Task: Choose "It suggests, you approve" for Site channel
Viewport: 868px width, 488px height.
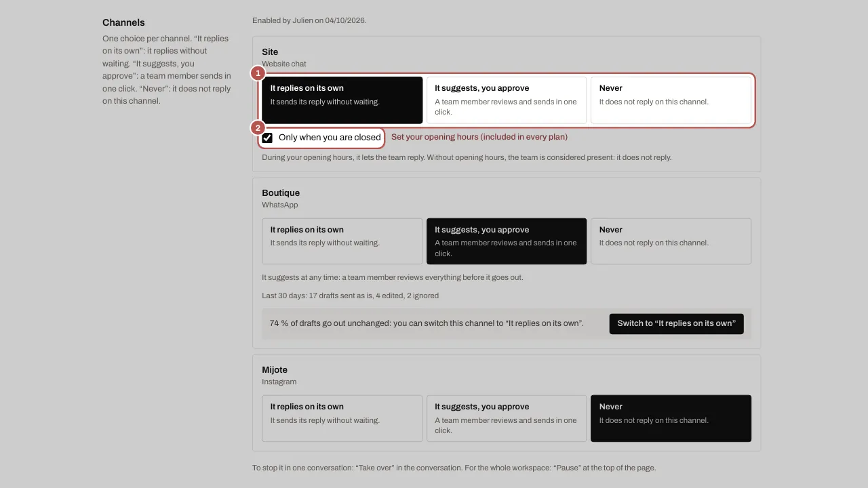Action: coord(507,100)
